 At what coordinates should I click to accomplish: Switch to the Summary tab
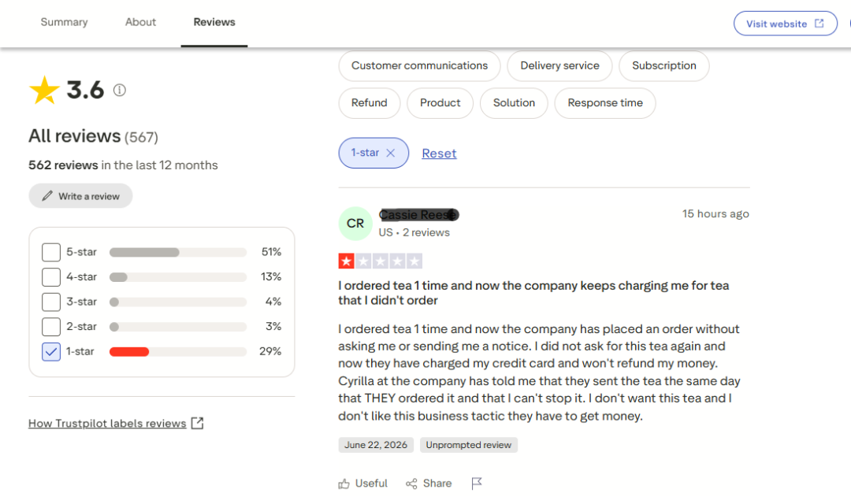(x=64, y=22)
